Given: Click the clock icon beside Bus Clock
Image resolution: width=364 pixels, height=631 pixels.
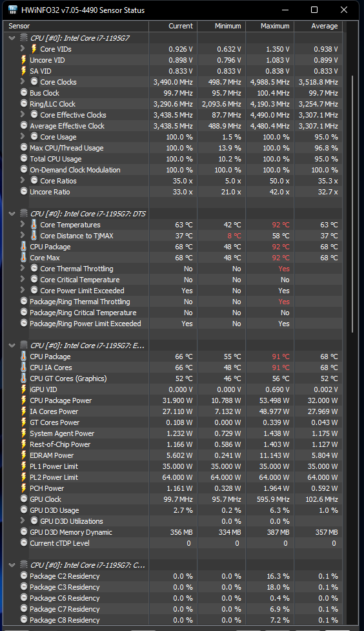Looking at the screenshot, I should 24,93.
